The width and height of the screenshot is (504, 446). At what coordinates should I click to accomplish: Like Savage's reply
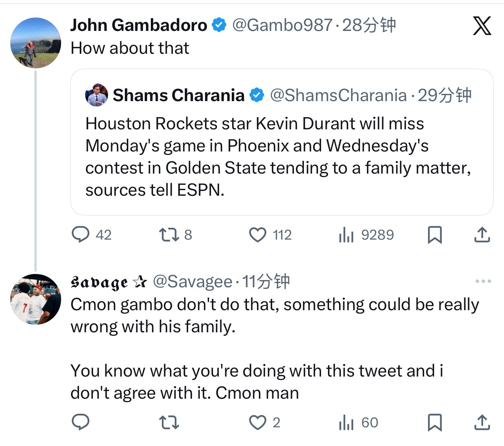tap(258, 422)
